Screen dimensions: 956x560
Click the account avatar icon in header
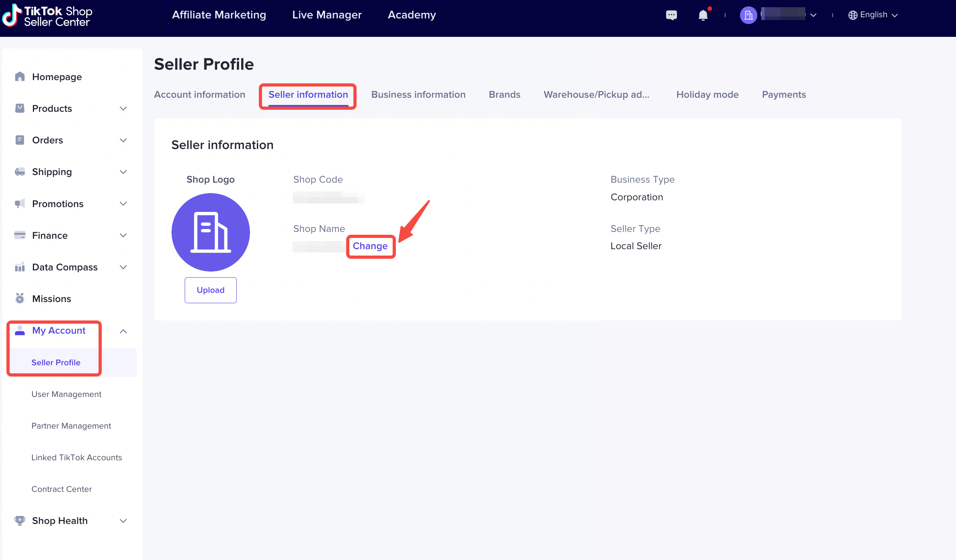click(x=748, y=15)
